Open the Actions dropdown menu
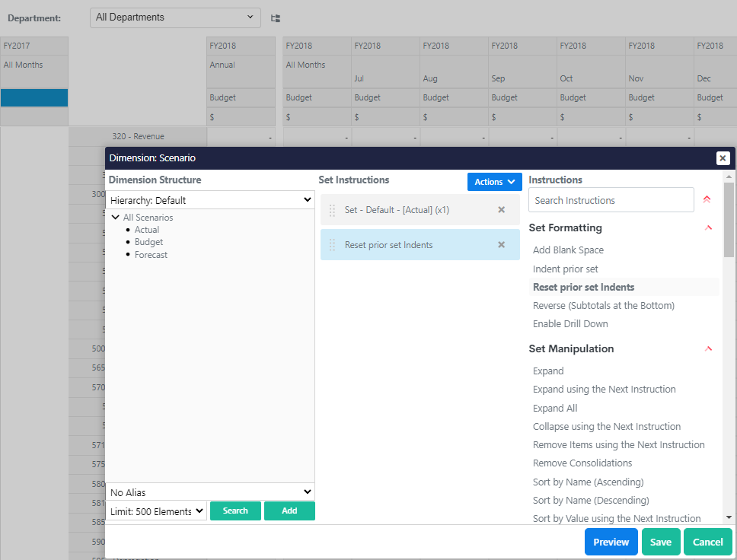The width and height of the screenshot is (737, 560). (494, 182)
